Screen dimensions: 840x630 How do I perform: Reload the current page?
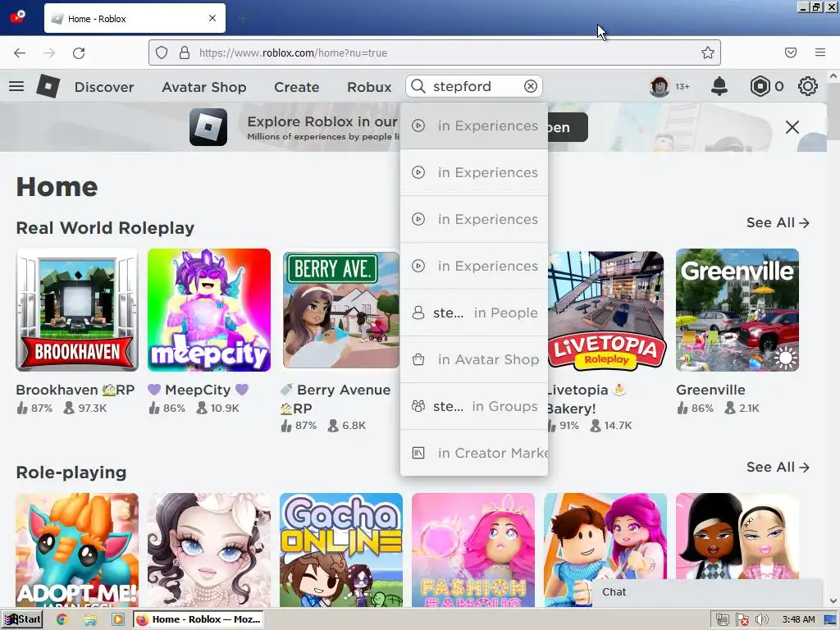[x=79, y=52]
